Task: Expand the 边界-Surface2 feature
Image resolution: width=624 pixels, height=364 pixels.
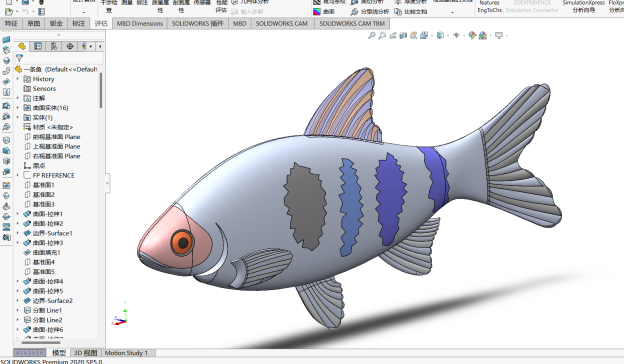Action: pos(18,301)
